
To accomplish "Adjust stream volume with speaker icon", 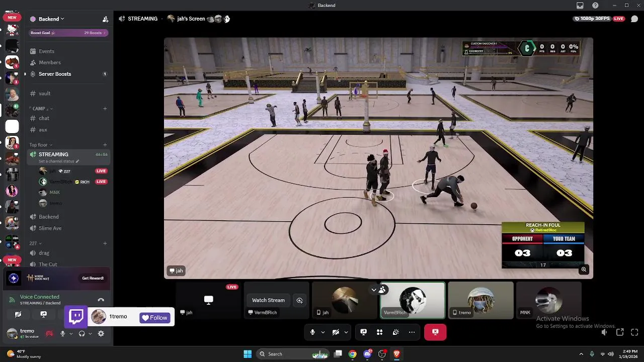I will (604, 332).
